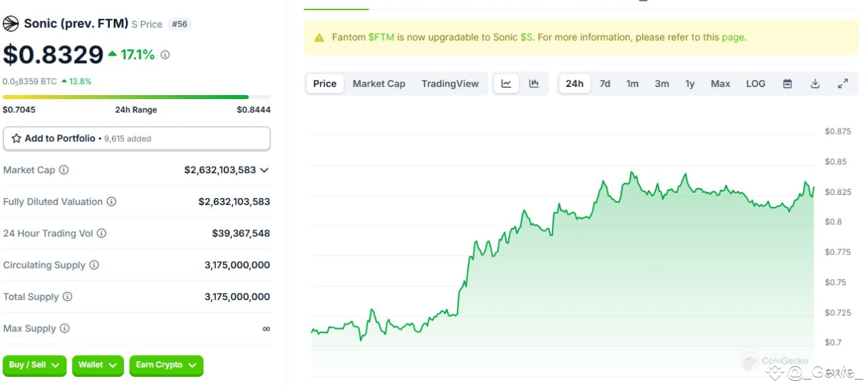This screenshot has height=387, width=868.
Task: Select the 1y time range
Action: coord(690,84)
